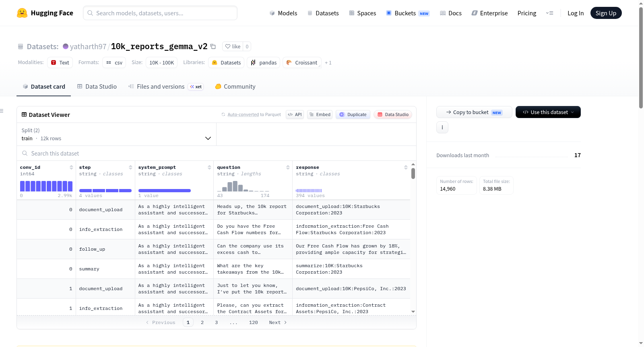
Task: Go to page 2 of the dataset
Action: pyautogui.click(x=202, y=322)
